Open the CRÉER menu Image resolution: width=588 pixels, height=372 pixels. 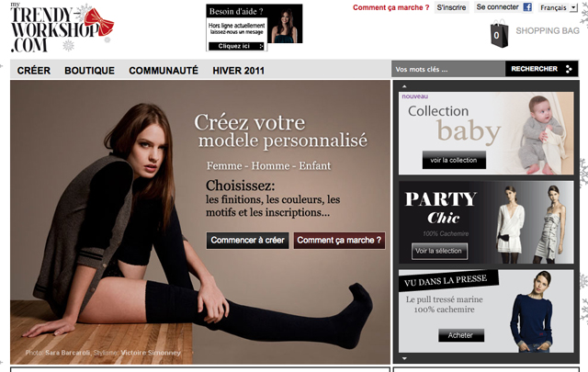34,71
